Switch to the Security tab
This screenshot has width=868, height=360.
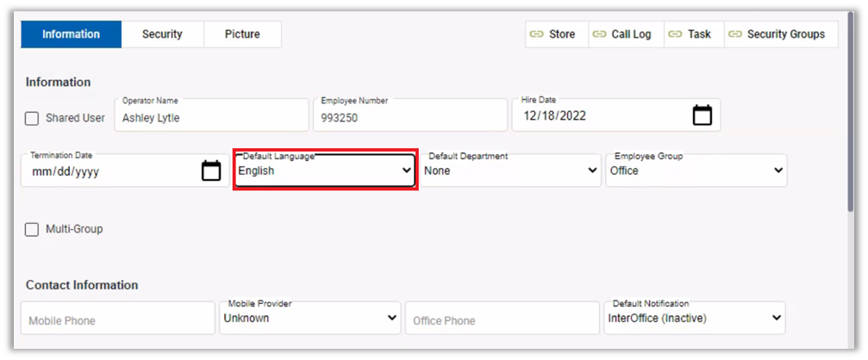162,34
